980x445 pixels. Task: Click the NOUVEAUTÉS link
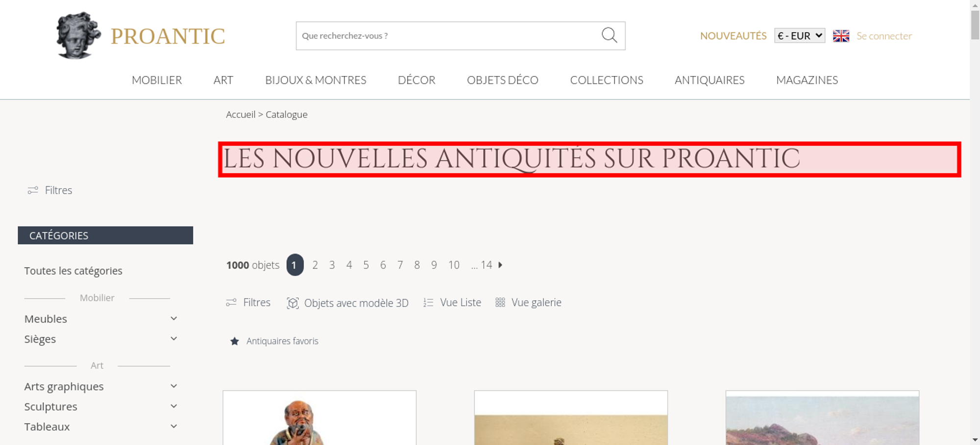coord(733,36)
